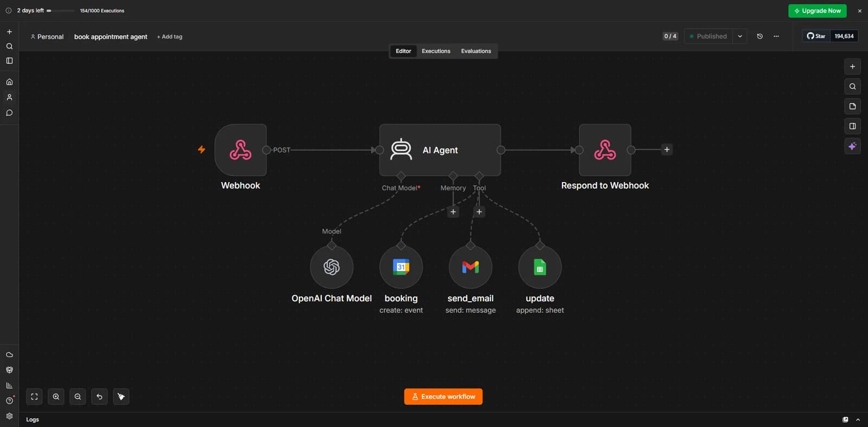
Task: Open the workflow more options ellipsis menu
Action: 776,36
